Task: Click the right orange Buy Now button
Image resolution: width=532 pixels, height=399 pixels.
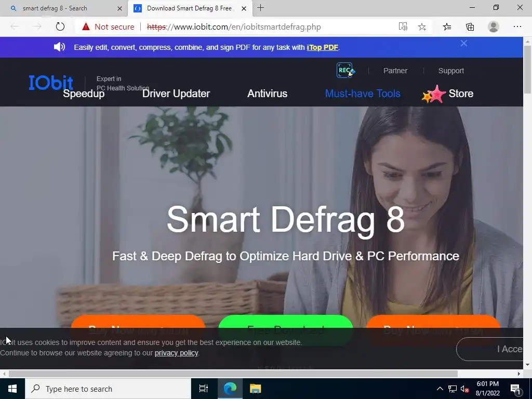Action: point(433,330)
